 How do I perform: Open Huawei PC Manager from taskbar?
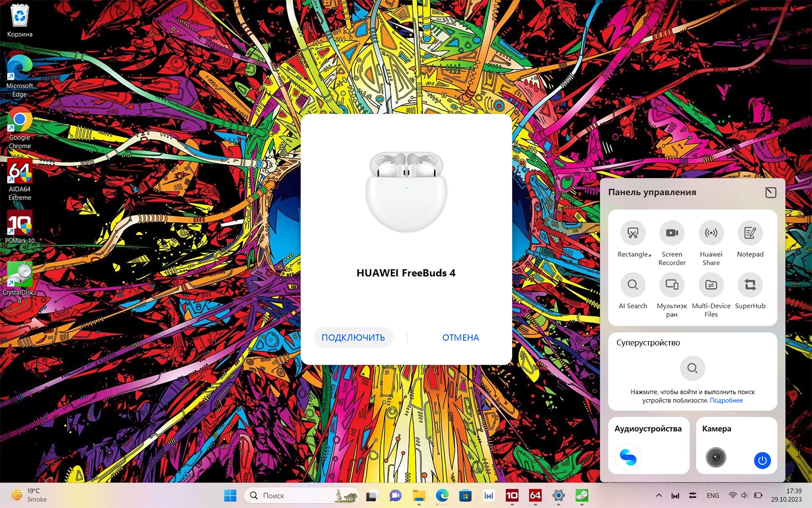pos(489,496)
